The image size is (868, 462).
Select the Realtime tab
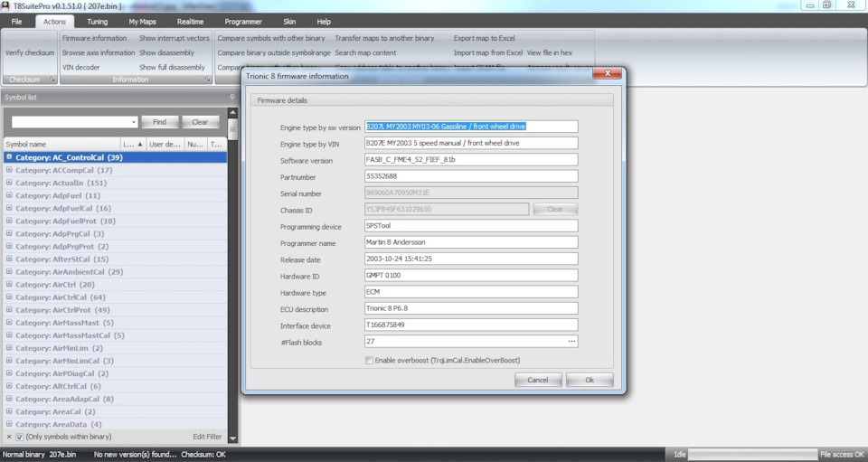[x=191, y=22]
